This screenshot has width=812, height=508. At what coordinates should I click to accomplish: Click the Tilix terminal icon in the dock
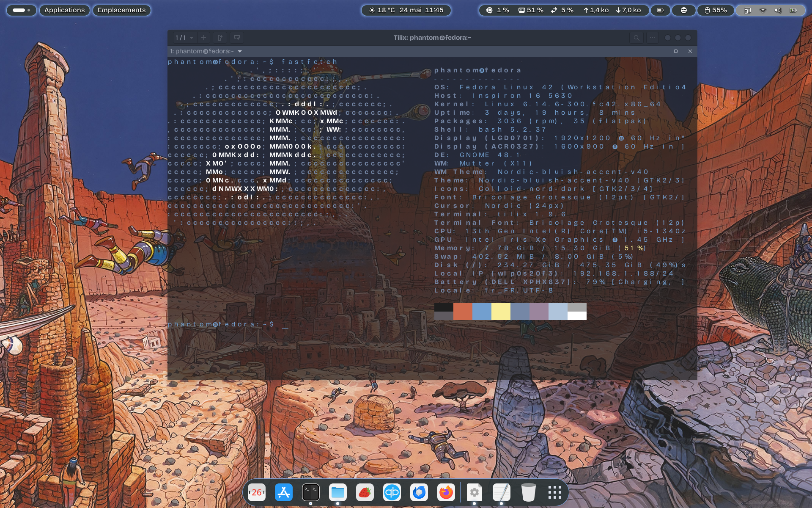(x=311, y=492)
